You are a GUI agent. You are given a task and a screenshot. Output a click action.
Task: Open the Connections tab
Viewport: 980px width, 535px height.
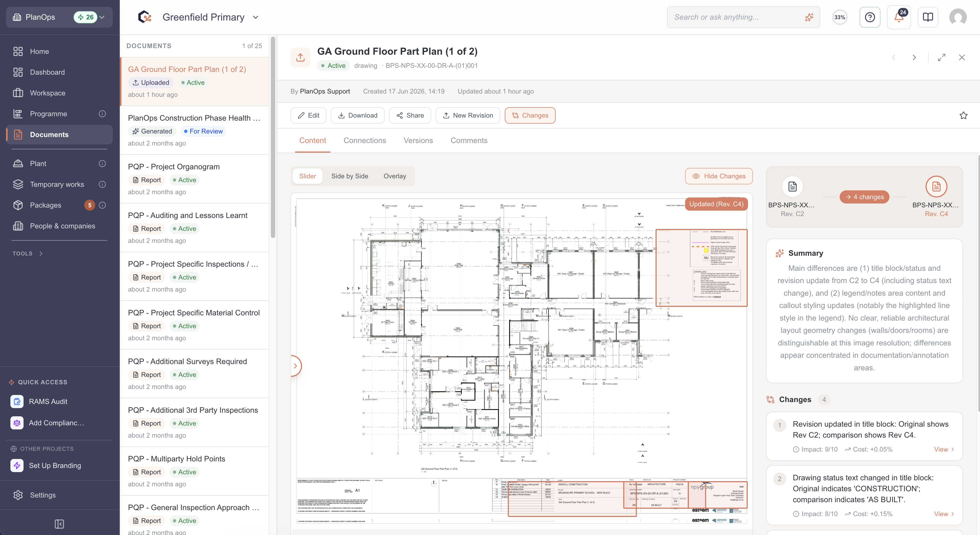364,140
